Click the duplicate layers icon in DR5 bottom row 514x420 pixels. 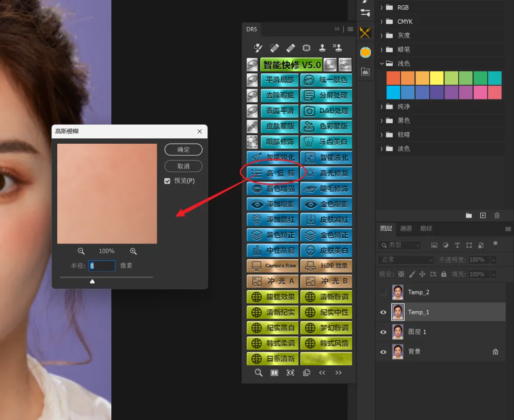pyautogui.click(x=306, y=373)
